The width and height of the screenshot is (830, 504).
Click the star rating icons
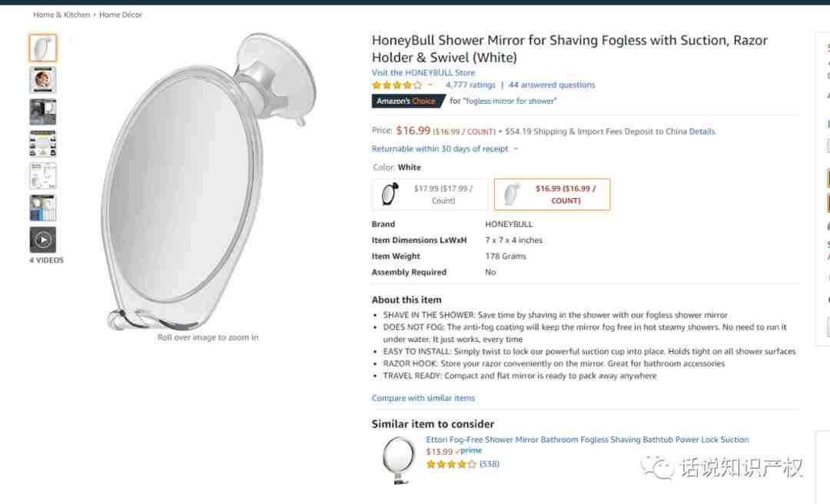(397, 85)
